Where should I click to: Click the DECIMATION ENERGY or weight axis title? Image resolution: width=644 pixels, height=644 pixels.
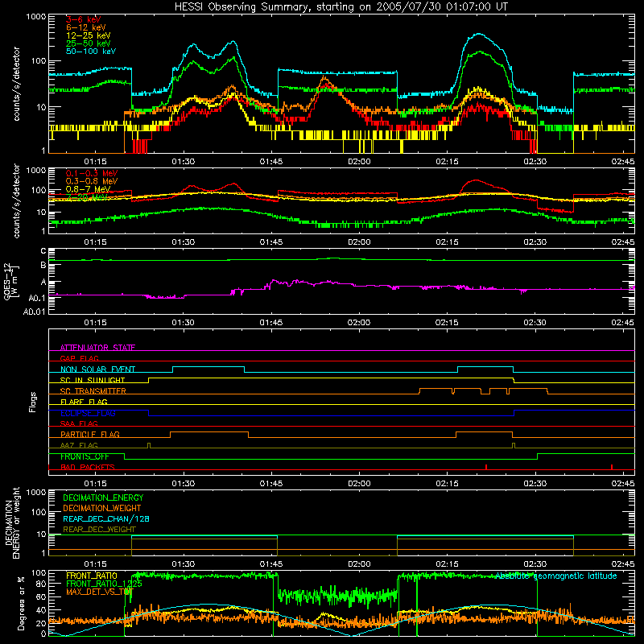[x=11, y=522]
